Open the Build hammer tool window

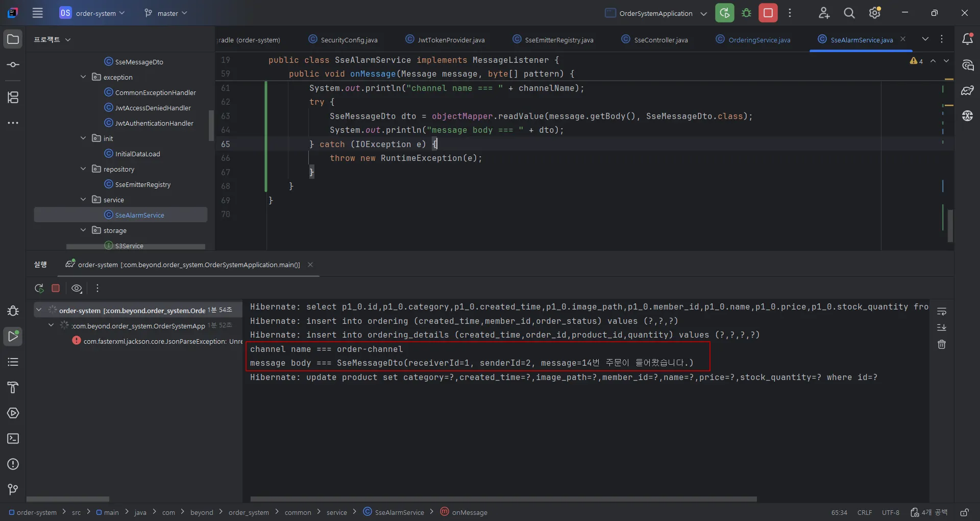coord(13,388)
